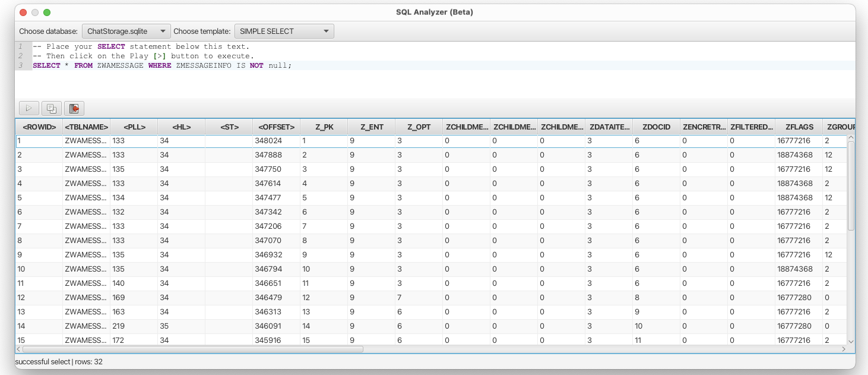Open the SIMPLE SELECT template dropdown
Viewport: 868px width, 375px height.
284,31
